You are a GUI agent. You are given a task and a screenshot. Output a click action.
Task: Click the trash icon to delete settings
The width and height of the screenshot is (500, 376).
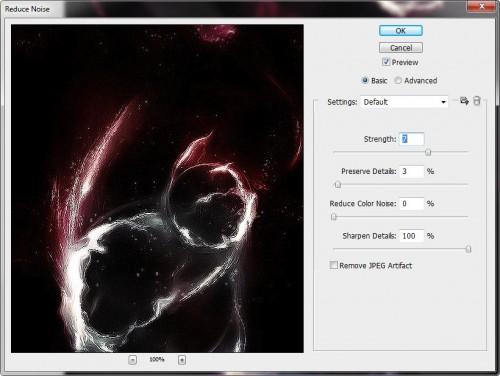(x=477, y=101)
